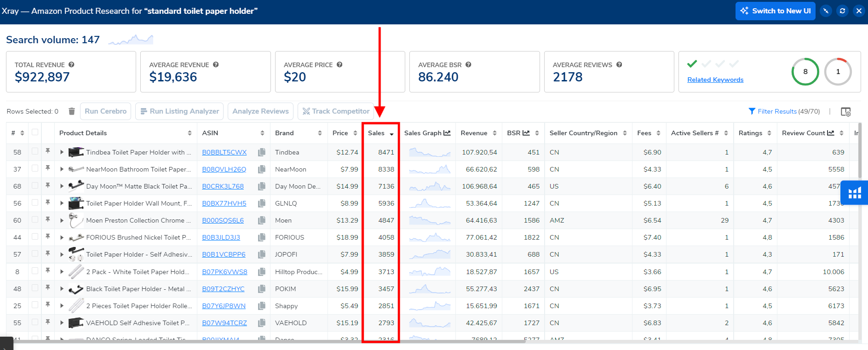Select row 56 GLNLQ checkbox
Viewport: 868px width, 350px height.
35,202
